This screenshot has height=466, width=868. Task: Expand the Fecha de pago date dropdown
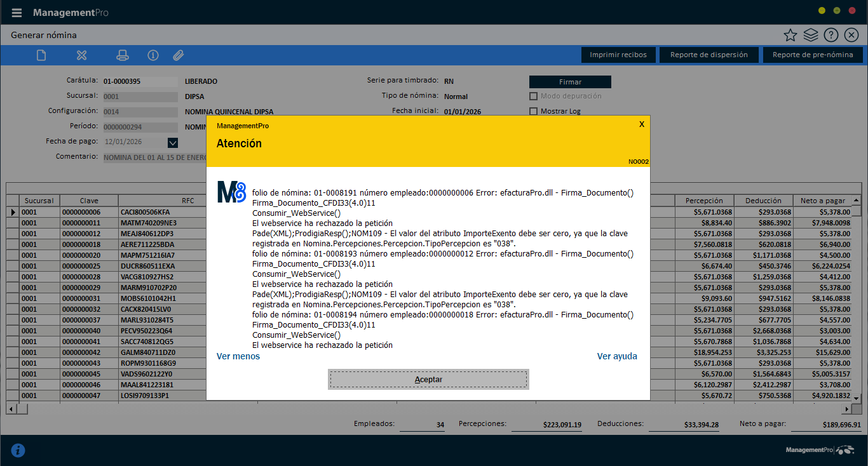pyautogui.click(x=173, y=142)
